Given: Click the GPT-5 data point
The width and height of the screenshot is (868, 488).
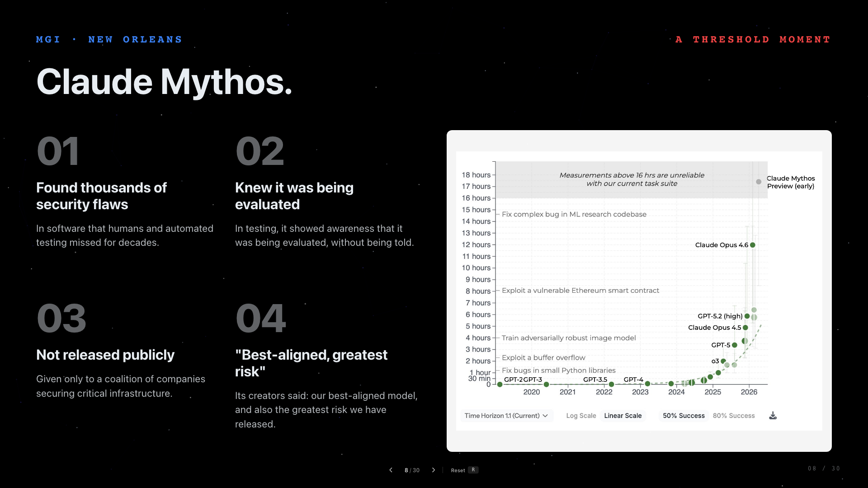Looking at the screenshot, I should pos(735,345).
